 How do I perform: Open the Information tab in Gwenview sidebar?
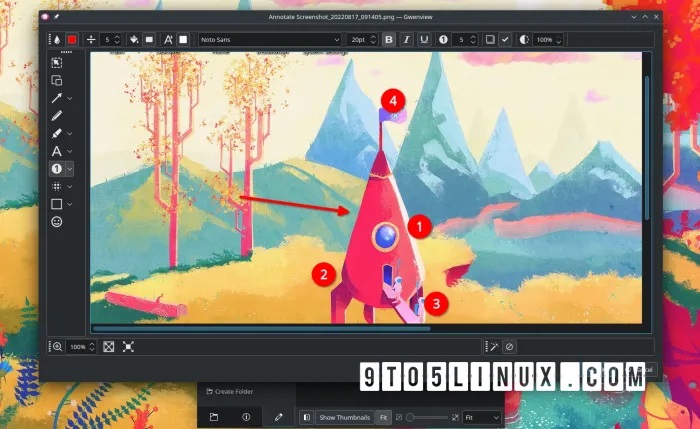click(x=246, y=417)
